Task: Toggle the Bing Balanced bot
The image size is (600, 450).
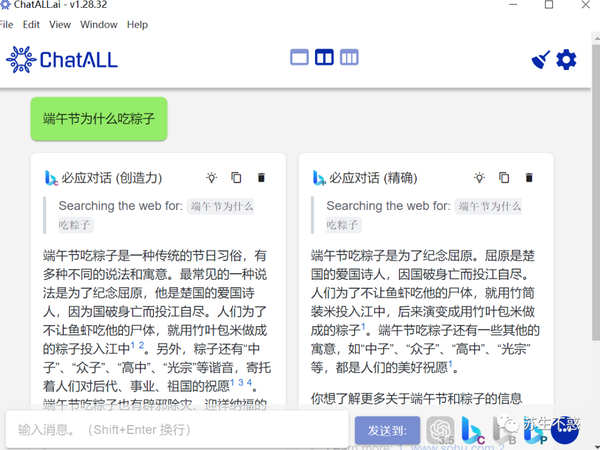Action: tap(504, 430)
